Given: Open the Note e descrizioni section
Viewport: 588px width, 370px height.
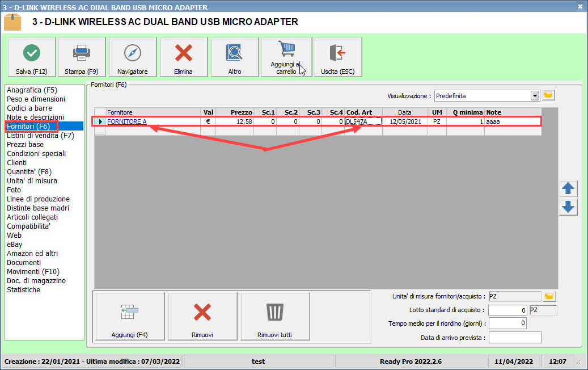Looking at the screenshot, I should point(35,117).
